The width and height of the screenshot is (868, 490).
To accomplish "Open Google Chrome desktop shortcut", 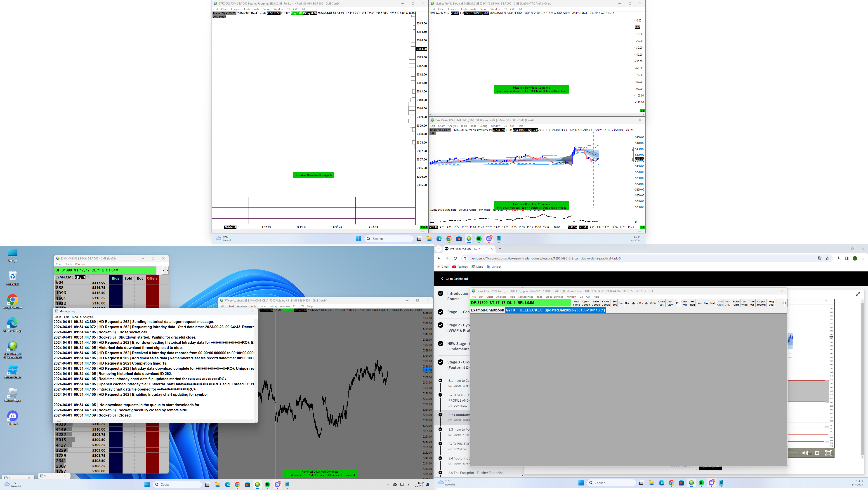I will (12, 302).
